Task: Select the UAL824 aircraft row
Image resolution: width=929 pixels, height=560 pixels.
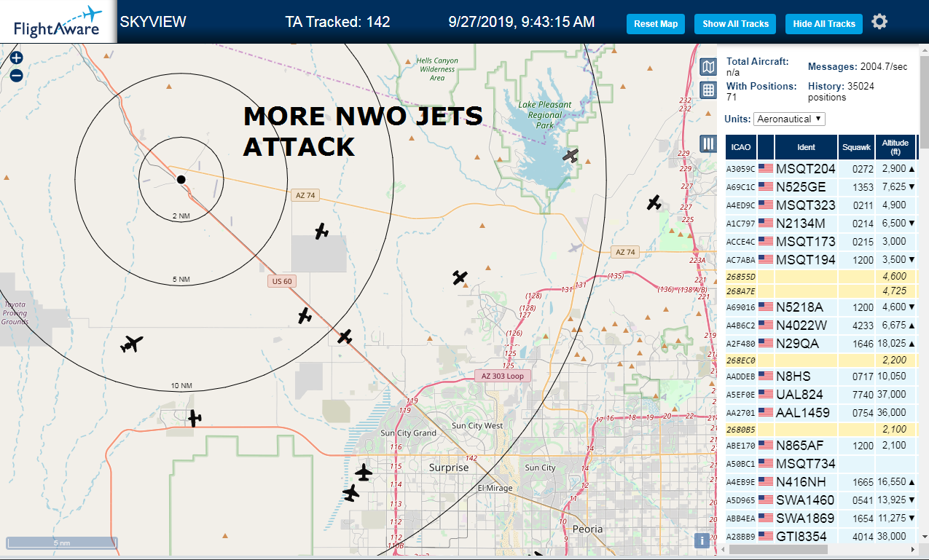Action: tap(821, 395)
